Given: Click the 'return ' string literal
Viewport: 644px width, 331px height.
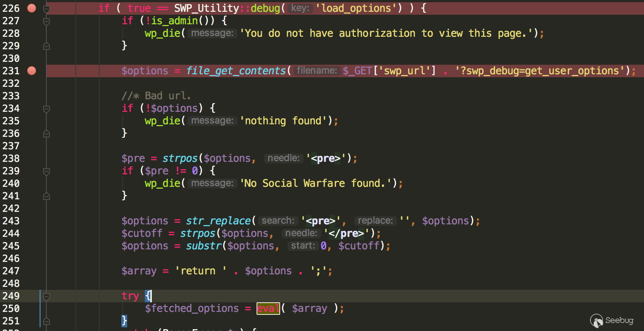Looking at the screenshot, I should (x=201, y=271).
